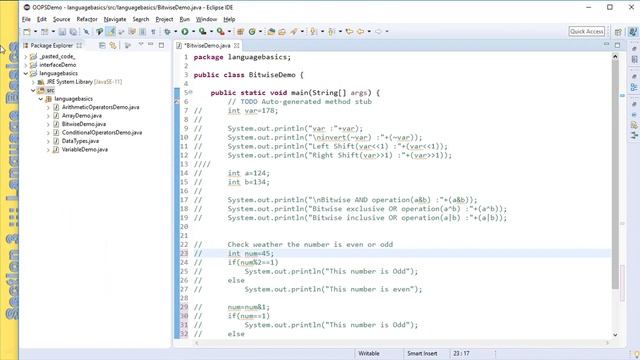Maximize the editor area
Screen dimensions: 640x360
617,45
